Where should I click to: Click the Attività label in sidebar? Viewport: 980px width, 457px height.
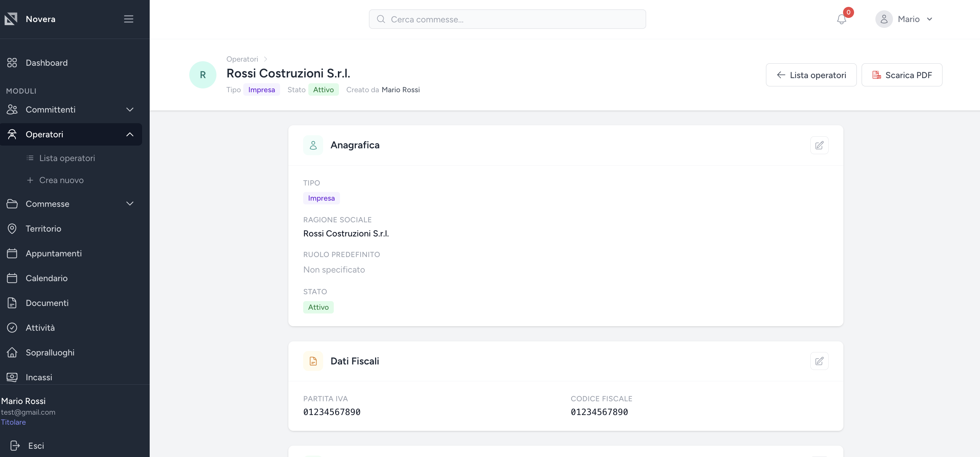point(40,328)
